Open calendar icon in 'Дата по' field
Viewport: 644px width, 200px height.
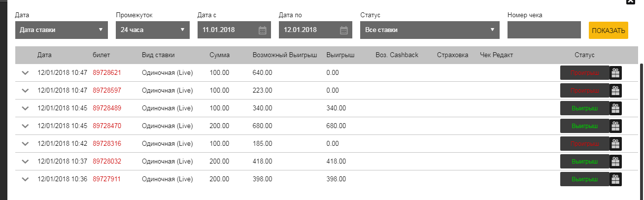pyautogui.click(x=344, y=30)
